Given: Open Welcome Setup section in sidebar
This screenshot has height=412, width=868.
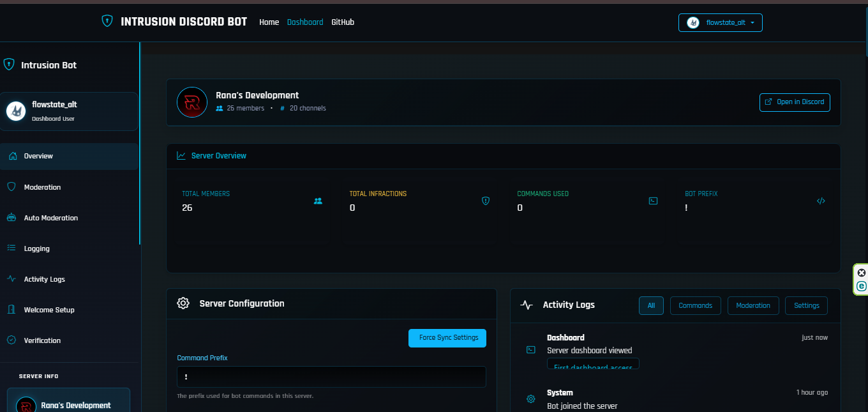Looking at the screenshot, I should (x=69, y=310).
